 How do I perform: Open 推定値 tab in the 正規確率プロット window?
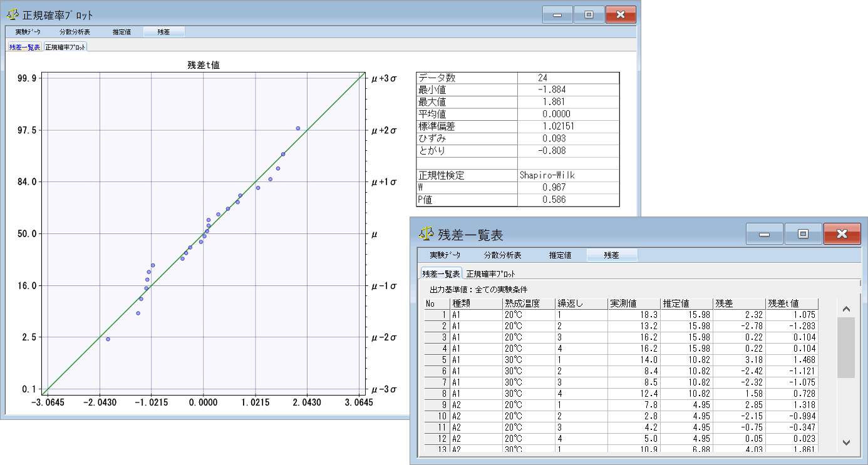click(x=121, y=32)
